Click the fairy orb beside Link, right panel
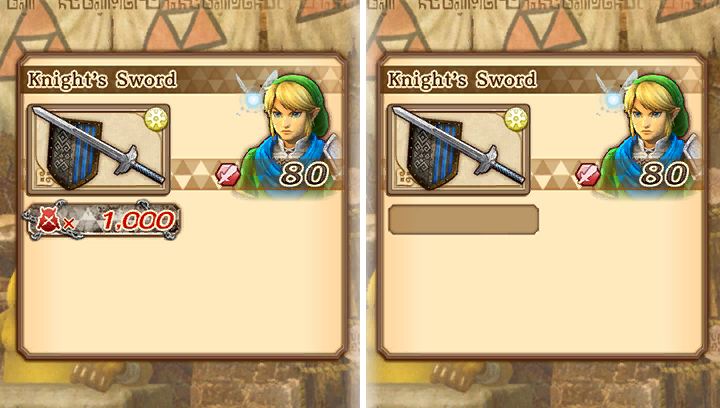The width and height of the screenshot is (720, 408). (x=613, y=100)
